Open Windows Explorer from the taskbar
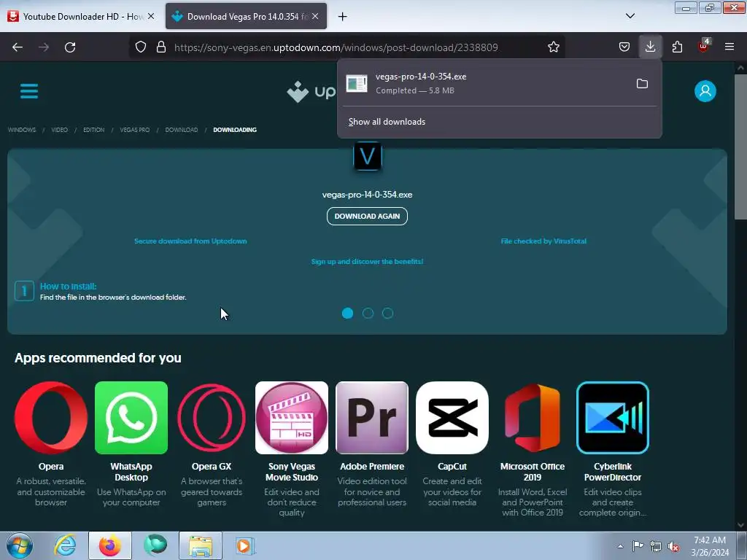 click(201, 545)
